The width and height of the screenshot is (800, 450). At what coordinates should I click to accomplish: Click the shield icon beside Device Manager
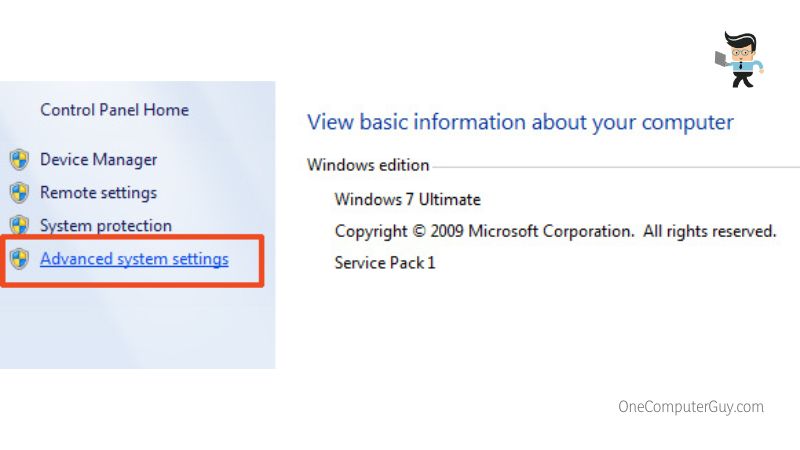(x=19, y=160)
